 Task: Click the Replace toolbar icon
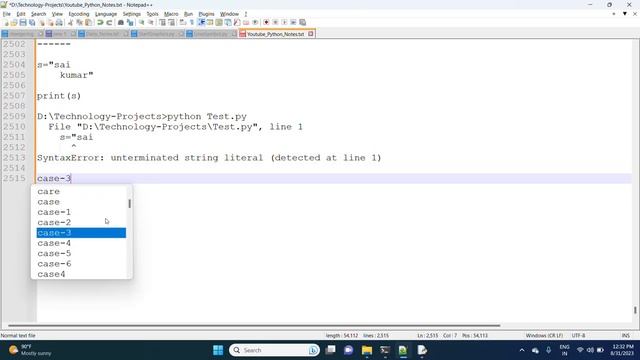click(x=130, y=22)
